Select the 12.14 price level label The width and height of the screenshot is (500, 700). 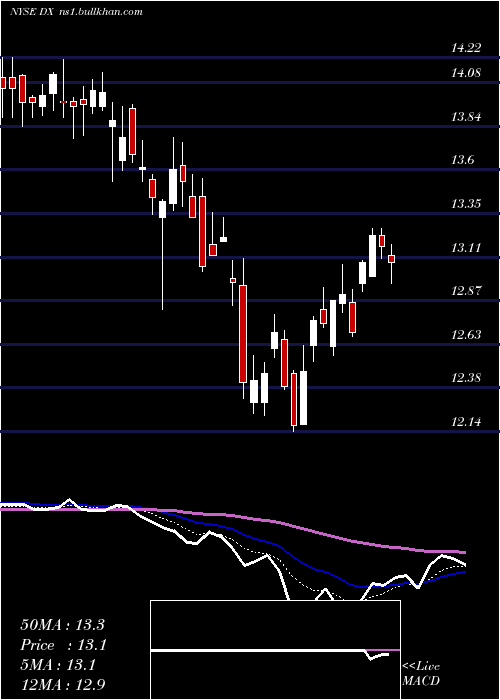pyautogui.click(x=466, y=421)
